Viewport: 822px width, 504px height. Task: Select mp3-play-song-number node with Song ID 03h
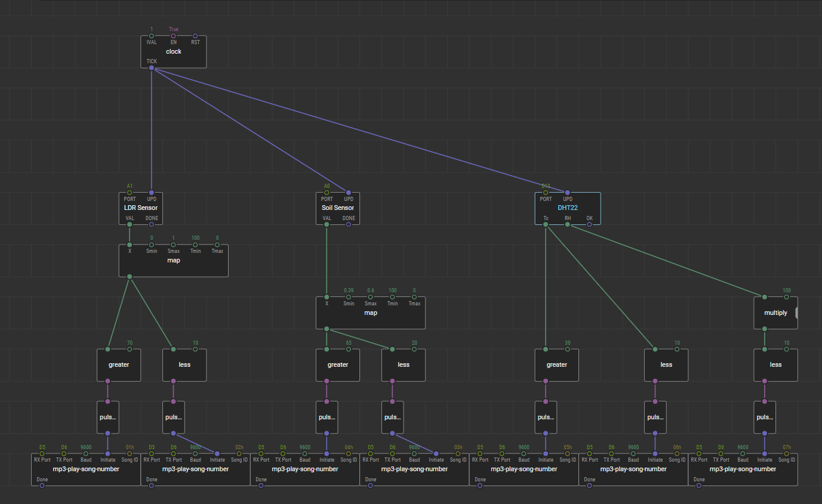coord(414,469)
